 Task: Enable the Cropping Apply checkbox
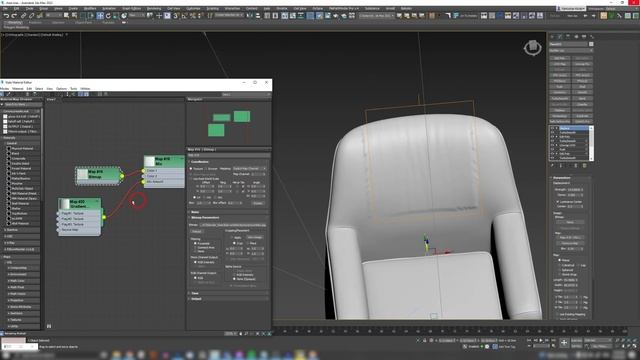tap(231, 237)
